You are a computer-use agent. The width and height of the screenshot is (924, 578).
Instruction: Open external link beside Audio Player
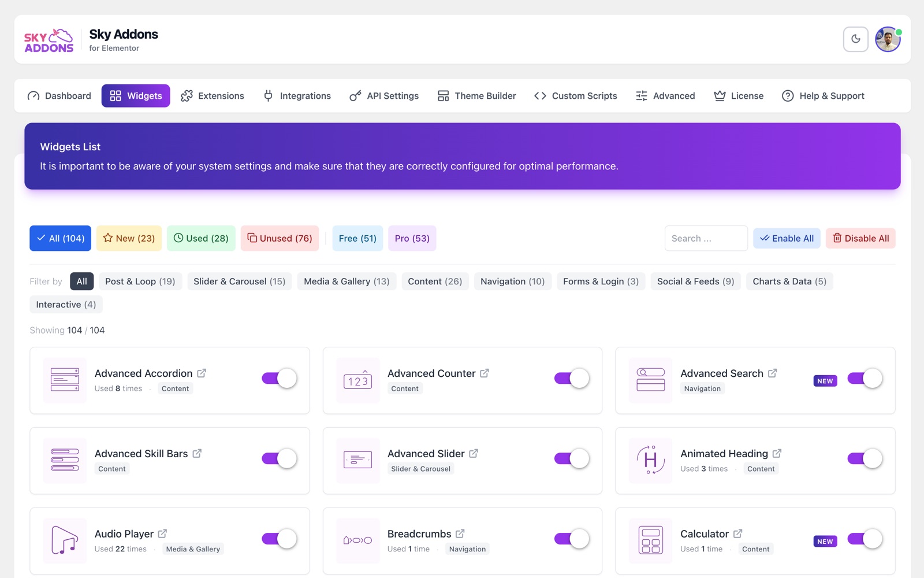(163, 533)
